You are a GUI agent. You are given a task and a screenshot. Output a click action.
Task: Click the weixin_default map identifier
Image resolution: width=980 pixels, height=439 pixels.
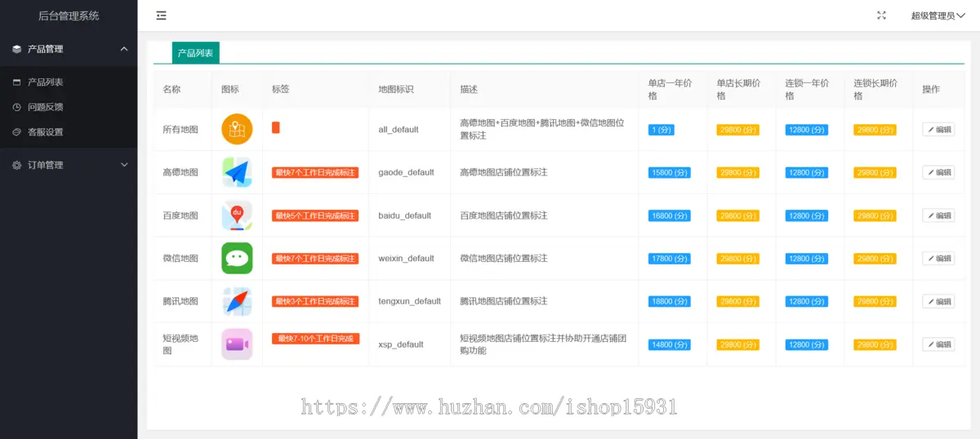406,258
